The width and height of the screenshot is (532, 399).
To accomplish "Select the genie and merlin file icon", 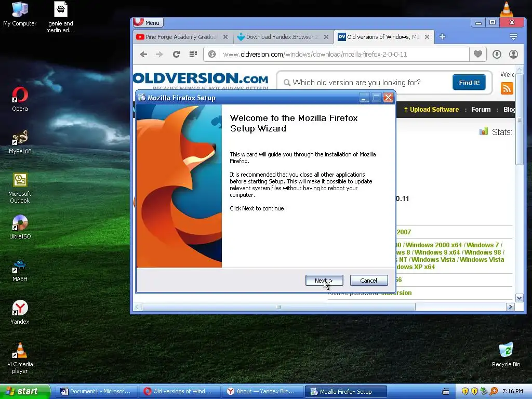I will tap(60, 17).
